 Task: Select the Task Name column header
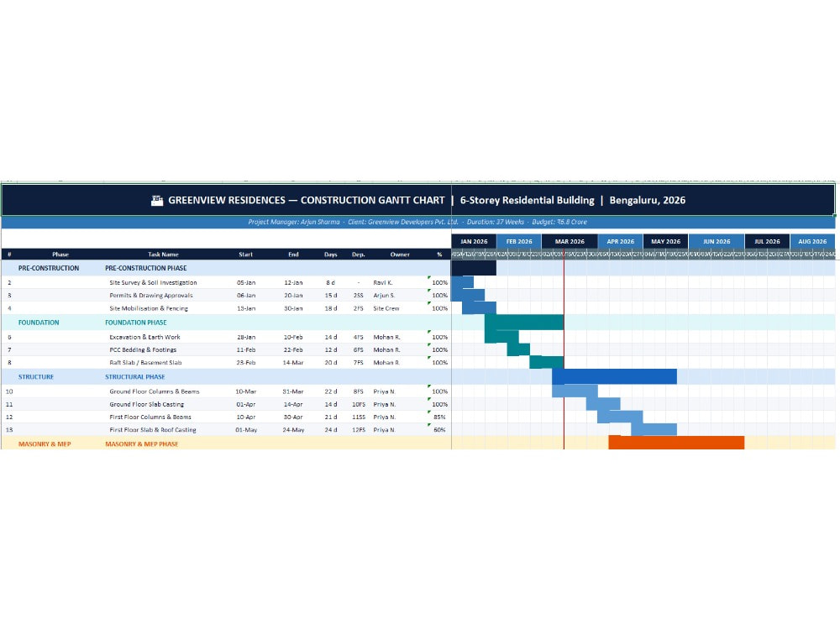(x=163, y=255)
